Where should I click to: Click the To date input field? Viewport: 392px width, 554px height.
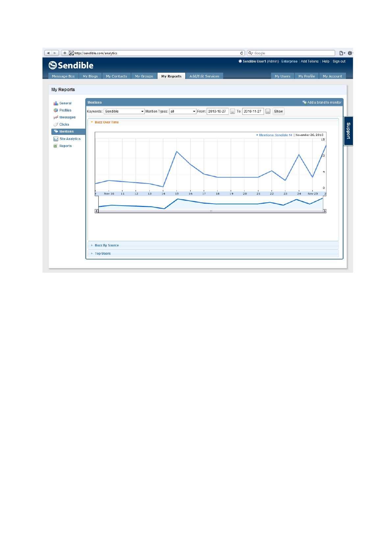pos(253,112)
